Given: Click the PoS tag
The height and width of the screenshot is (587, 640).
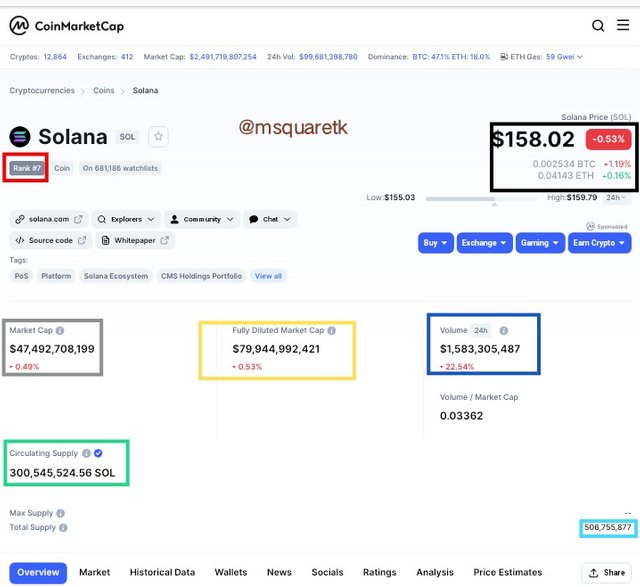Looking at the screenshot, I should (x=21, y=276).
